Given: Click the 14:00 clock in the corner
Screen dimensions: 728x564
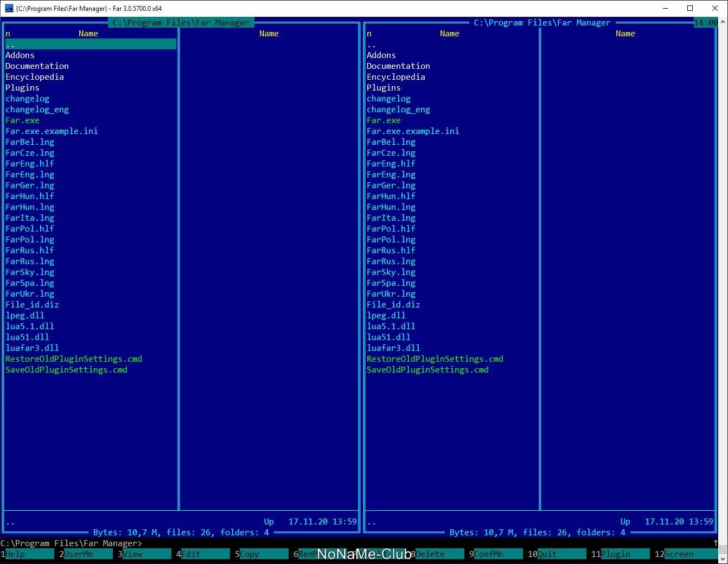Looking at the screenshot, I should pos(706,23).
